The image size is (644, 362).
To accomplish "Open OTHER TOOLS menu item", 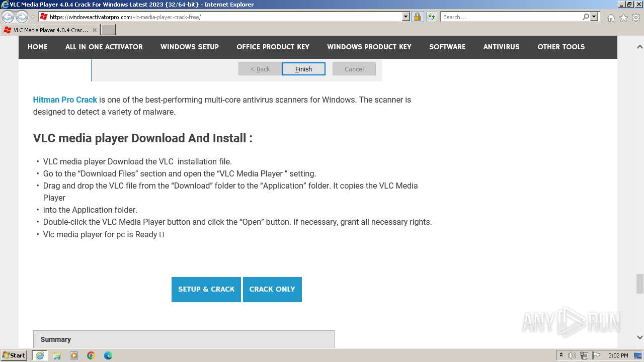I will click(x=561, y=47).
